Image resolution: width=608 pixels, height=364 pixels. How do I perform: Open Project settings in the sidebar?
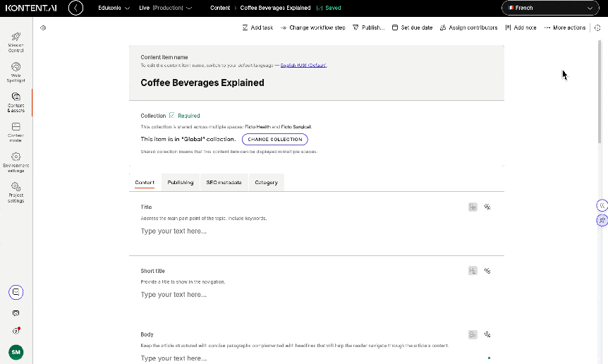[16, 191]
